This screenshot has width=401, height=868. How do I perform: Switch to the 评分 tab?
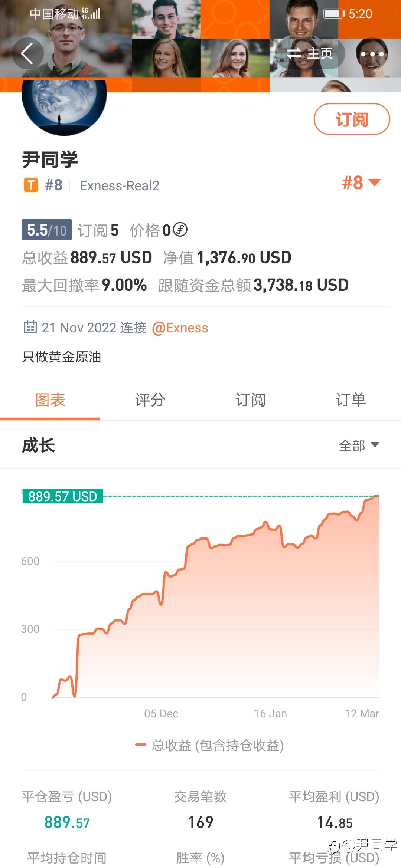(150, 400)
